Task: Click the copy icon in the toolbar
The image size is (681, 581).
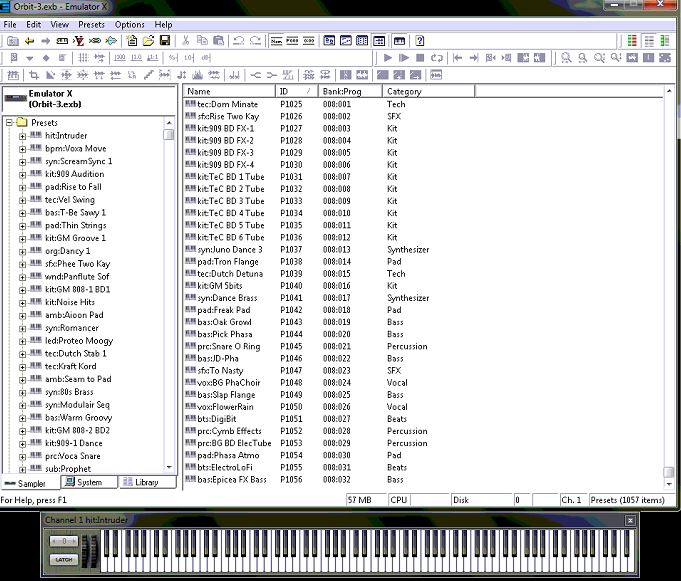Action: point(202,41)
